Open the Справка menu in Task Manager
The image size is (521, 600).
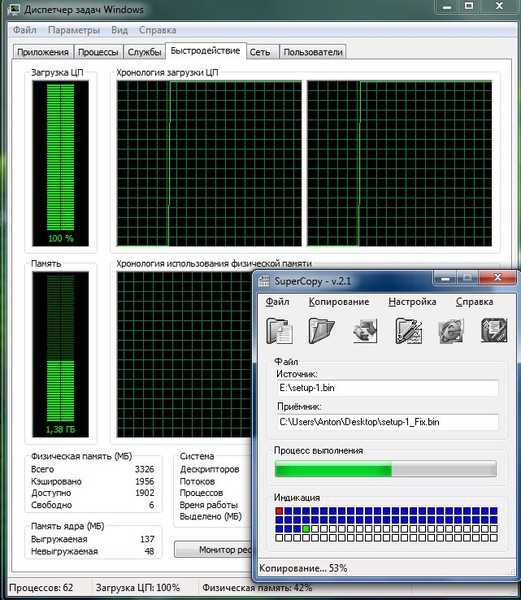[x=158, y=30]
